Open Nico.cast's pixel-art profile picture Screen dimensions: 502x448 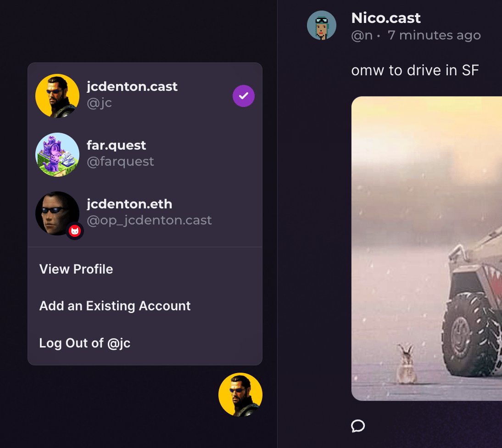click(x=321, y=25)
